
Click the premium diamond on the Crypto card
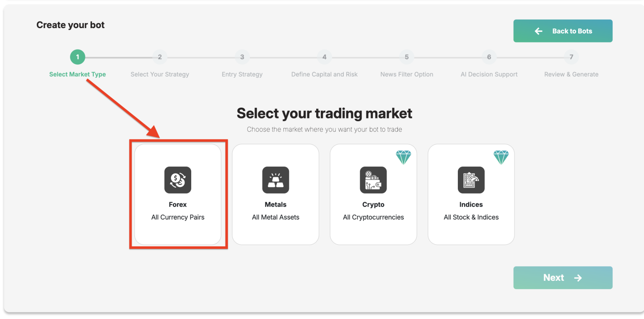coord(403,157)
